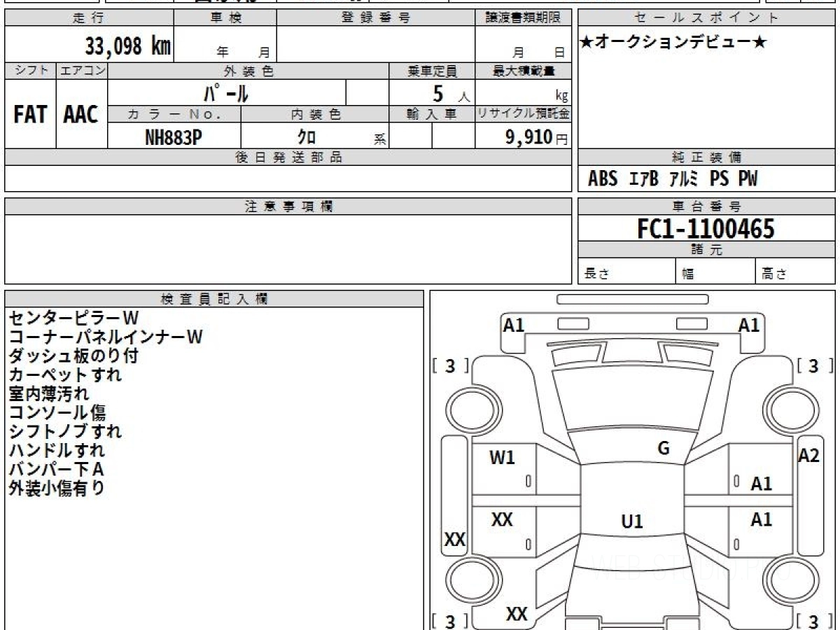Click the 内装色 header

[x=315, y=114]
